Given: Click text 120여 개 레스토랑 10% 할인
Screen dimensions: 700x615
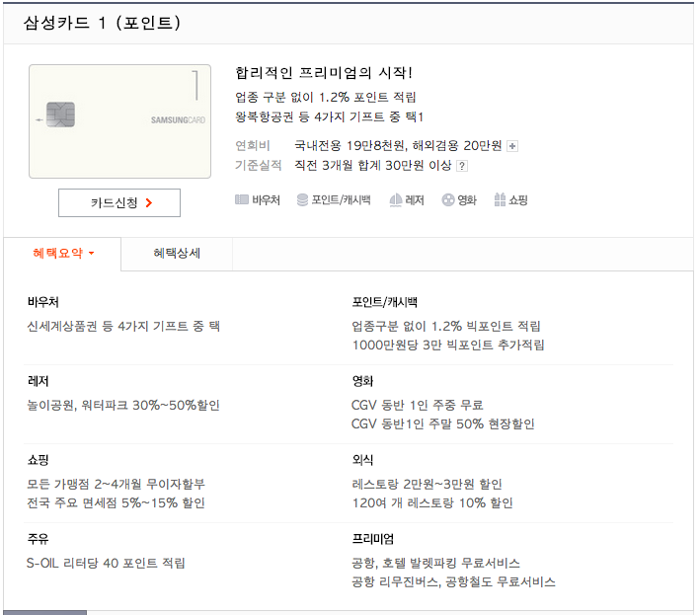Looking at the screenshot, I should pyautogui.click(x=432, y=503).
